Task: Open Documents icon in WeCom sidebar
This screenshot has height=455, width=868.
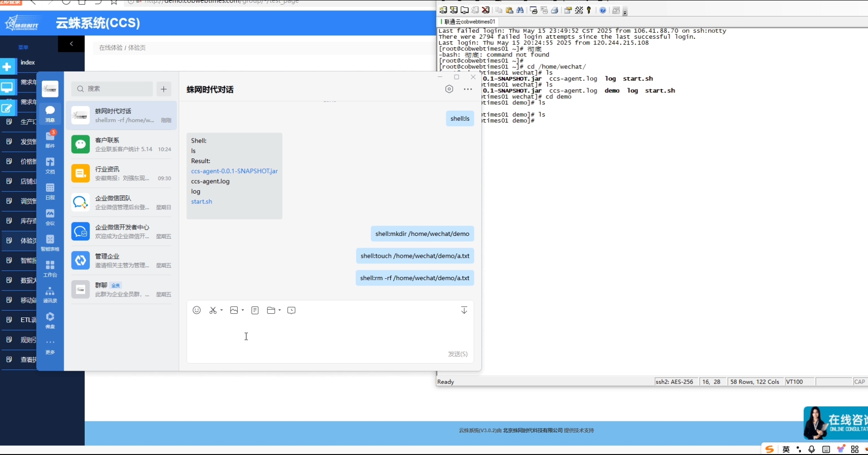Action: coord(50,165)
